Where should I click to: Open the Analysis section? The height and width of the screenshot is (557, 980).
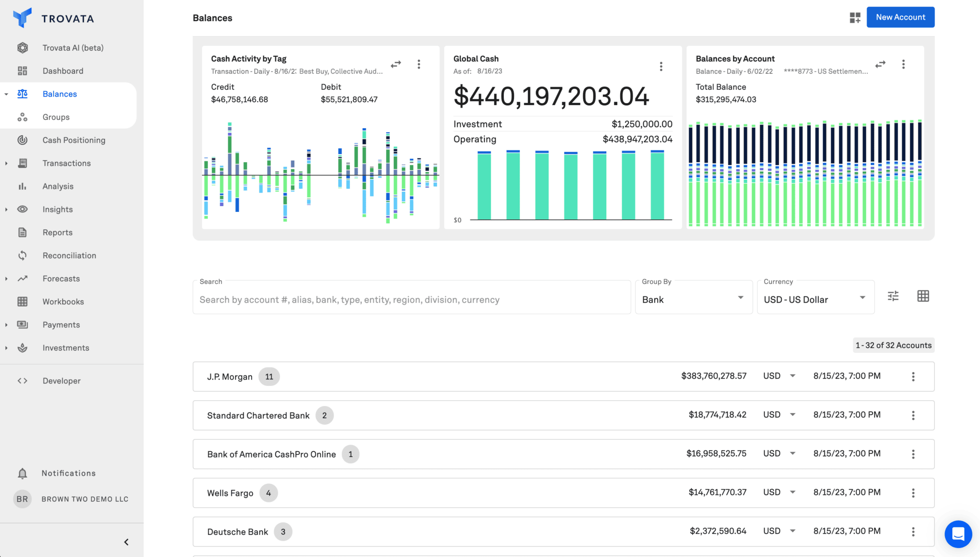coord(57,186)
